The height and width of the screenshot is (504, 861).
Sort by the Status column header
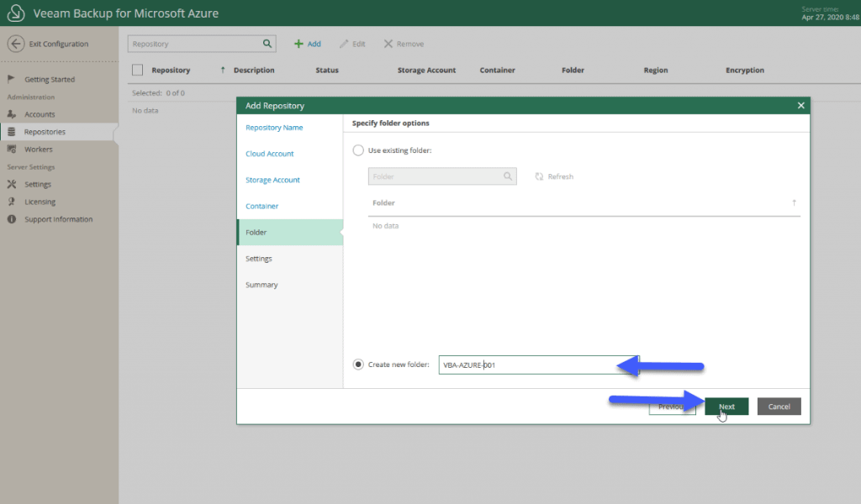pyautogui.click(x=327, y=71)
